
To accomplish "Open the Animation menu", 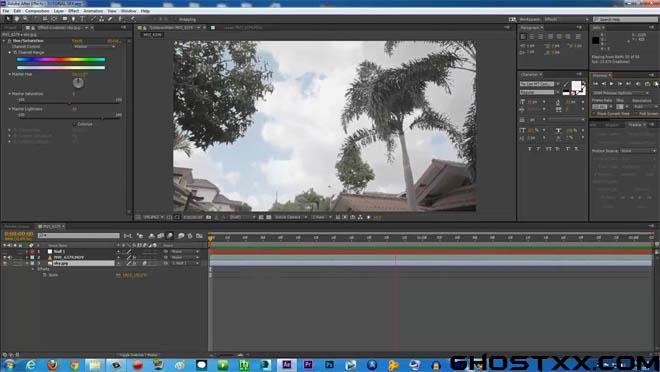I will pyautogui.click(x=93, y=11).
